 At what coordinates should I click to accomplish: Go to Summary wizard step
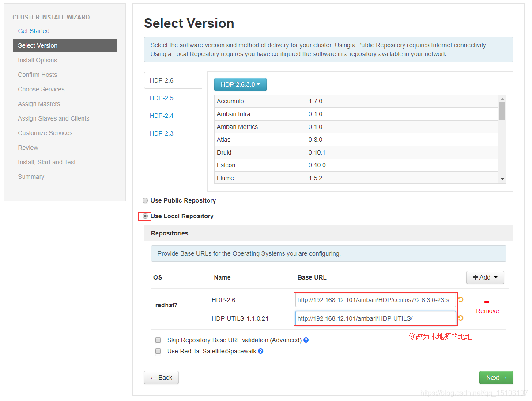(x=31, y=177)
